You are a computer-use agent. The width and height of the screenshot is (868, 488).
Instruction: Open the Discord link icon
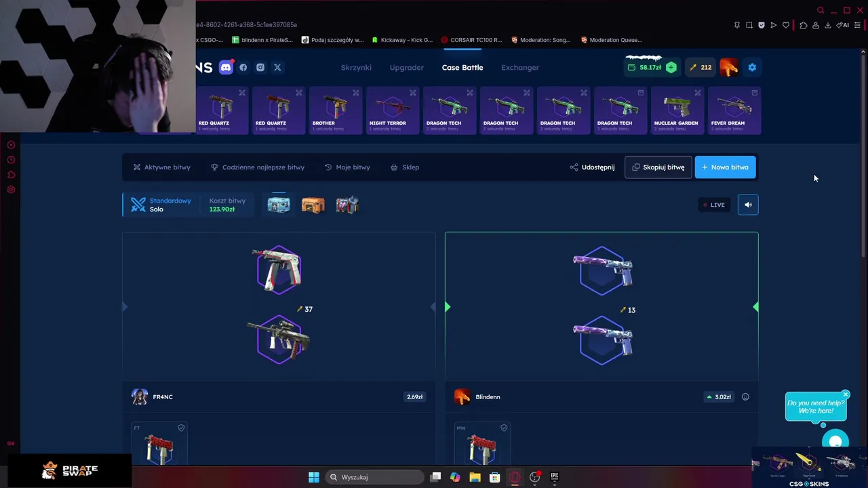(226, 67)
